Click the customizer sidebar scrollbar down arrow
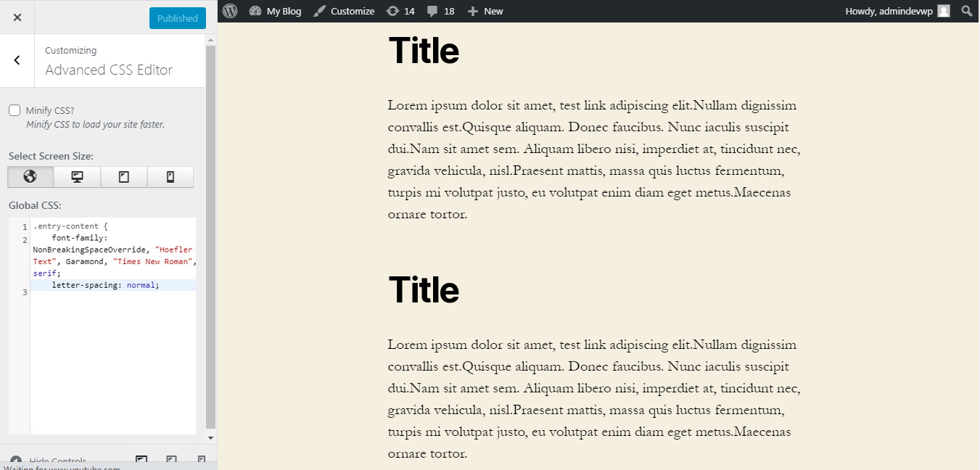This screenshot has width=980, height=470. [x=211, y=438]
